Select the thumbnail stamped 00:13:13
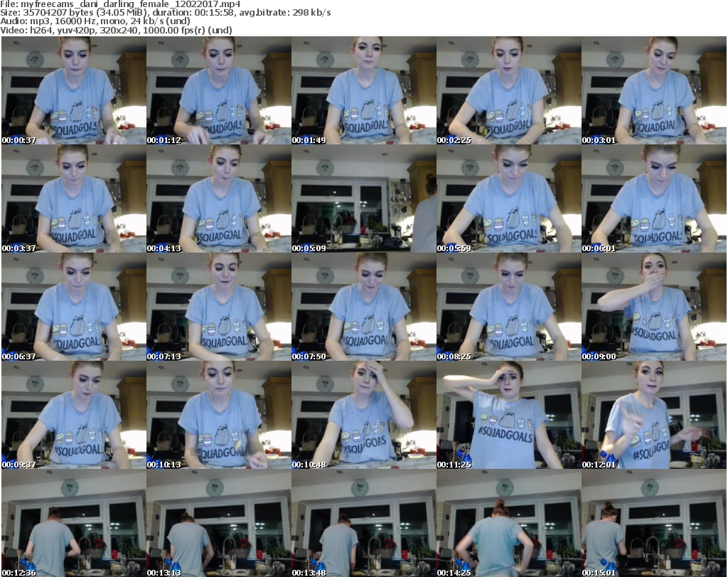 pos(219,523)
